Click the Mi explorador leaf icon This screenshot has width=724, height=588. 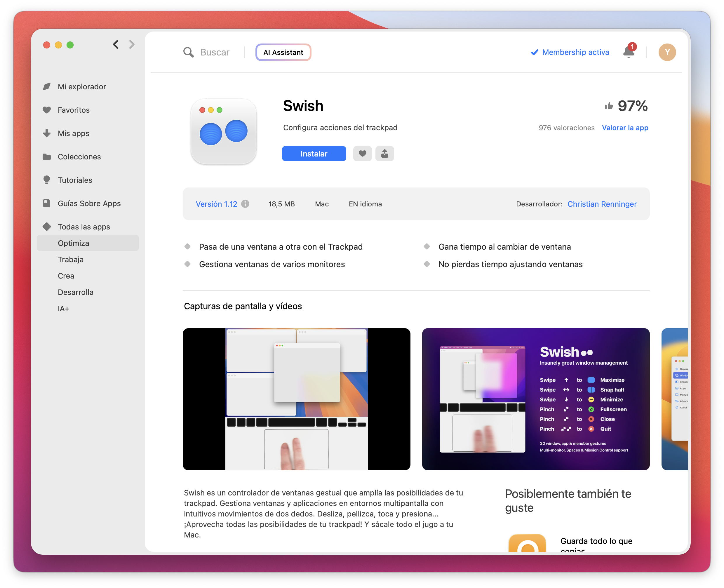click(47, 87)
